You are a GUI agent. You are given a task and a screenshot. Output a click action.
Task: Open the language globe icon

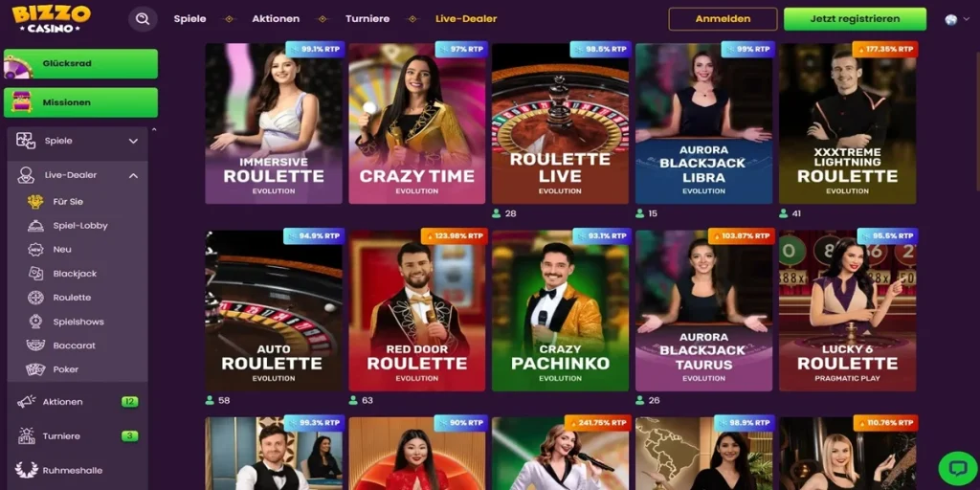click(x=950, y=19)
